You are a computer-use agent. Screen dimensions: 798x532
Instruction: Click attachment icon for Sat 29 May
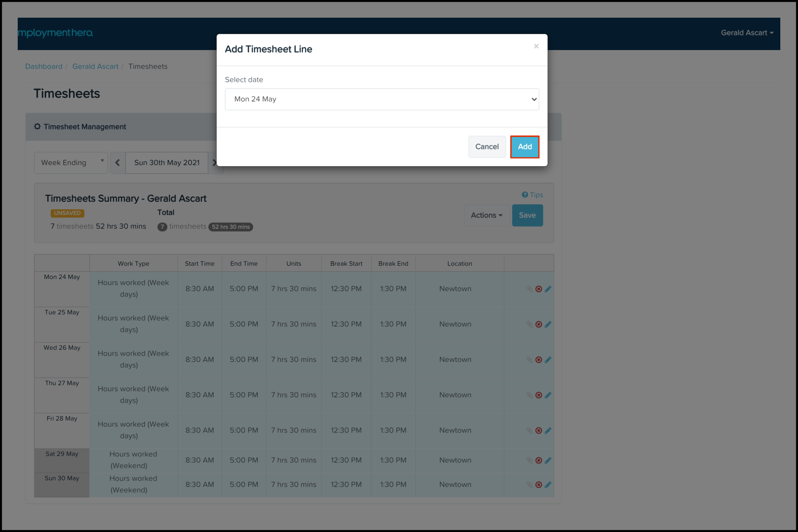click(x=529, y=460)
